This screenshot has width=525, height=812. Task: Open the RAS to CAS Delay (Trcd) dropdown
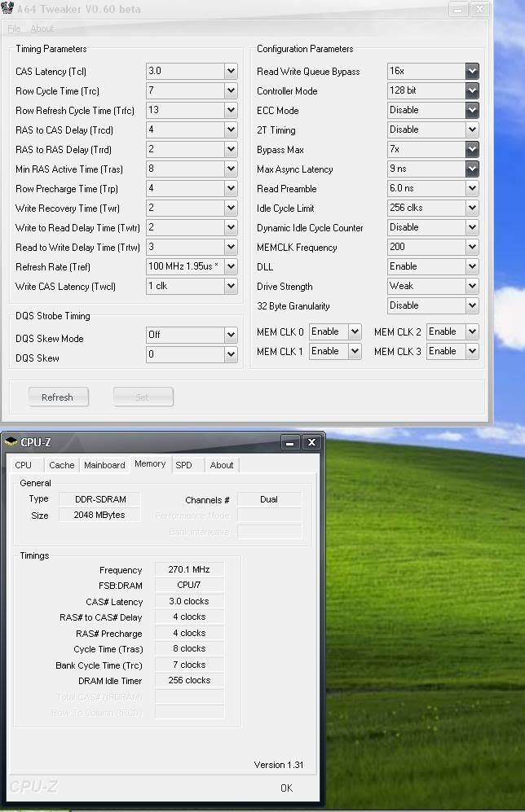(231, 129)
